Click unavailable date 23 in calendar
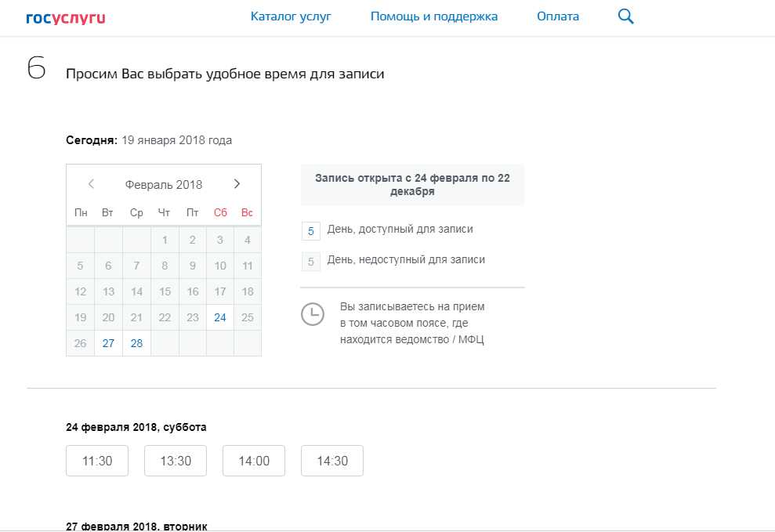The width and height of the screenshot is (775, 532). click(x=193, y=317)
